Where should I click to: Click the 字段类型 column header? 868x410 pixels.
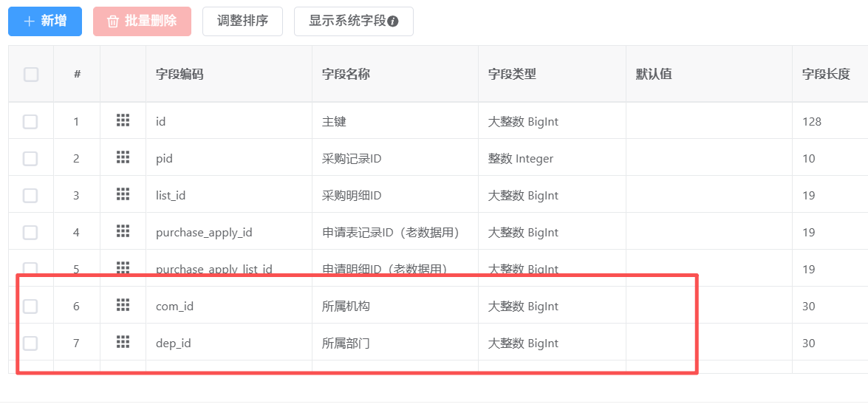point(512,74)
